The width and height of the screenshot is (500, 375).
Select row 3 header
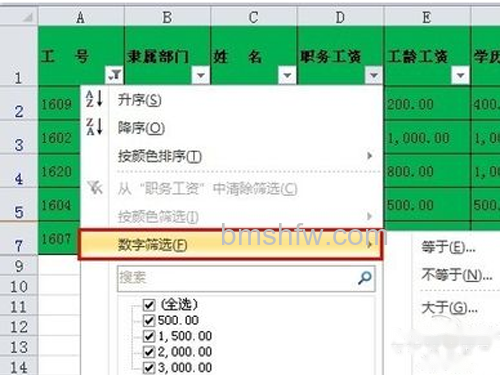click(x=19, y=137)
